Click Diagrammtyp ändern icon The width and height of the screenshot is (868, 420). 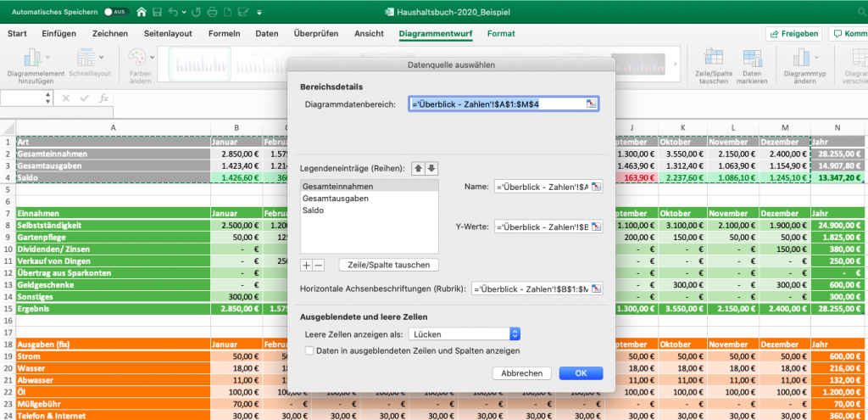coord(801,58)
